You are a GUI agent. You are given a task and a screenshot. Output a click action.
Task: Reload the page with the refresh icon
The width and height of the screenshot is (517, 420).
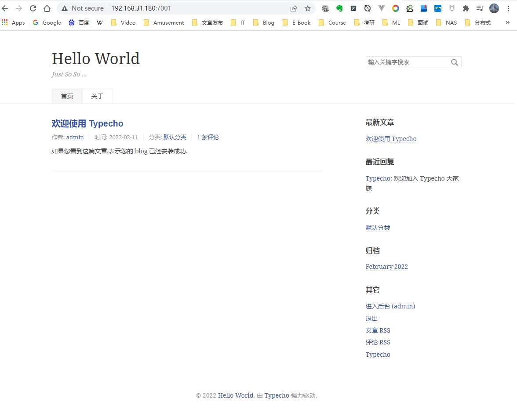coord(33,8)
